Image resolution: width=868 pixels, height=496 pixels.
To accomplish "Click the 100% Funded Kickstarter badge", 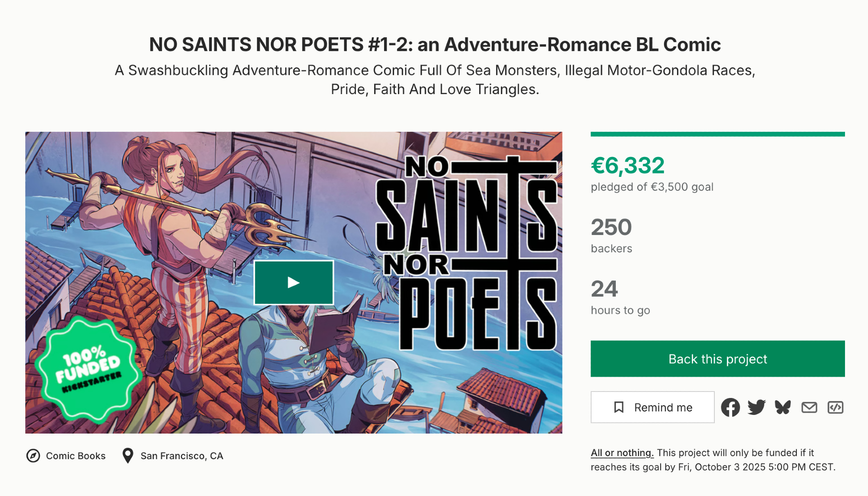I will point(89,369).
